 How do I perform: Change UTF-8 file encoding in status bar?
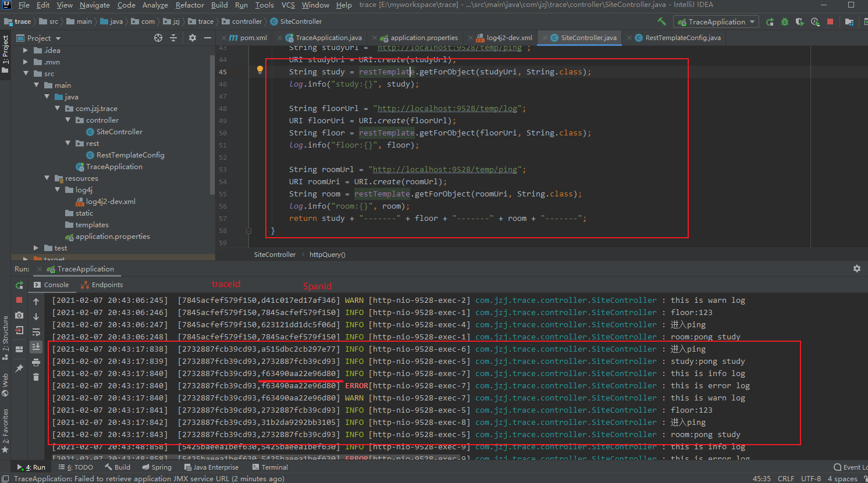(810, 478)
